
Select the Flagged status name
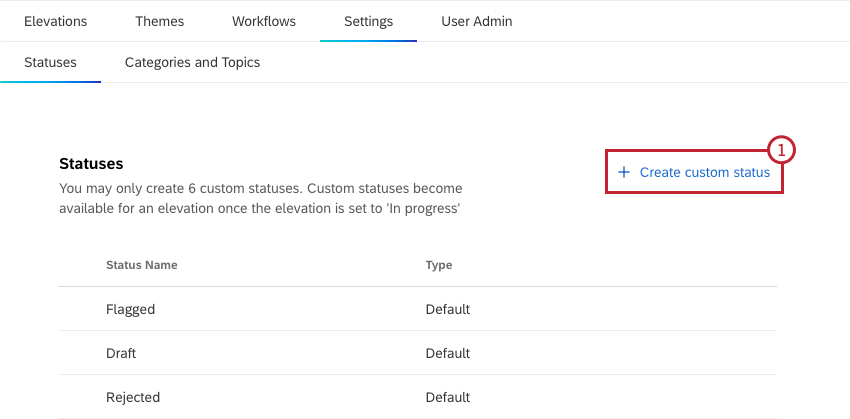click(130, 309)
